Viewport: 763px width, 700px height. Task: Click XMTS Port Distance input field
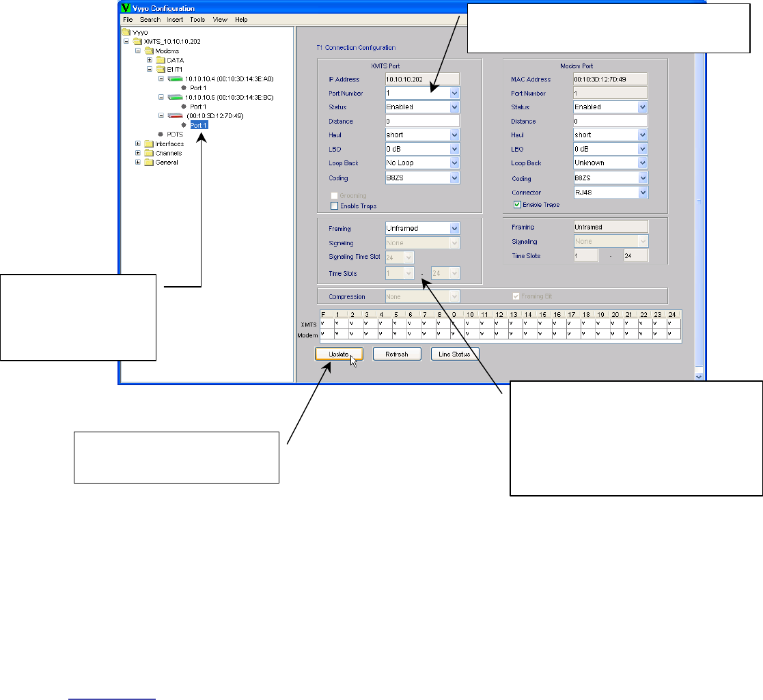pyautogui.click(x=422, y=121)
